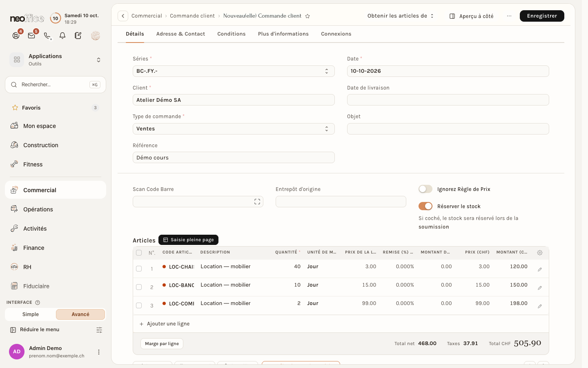Click the Saisie pleine page button
Viewport: 588px width, 368px height.
[188, 240]
